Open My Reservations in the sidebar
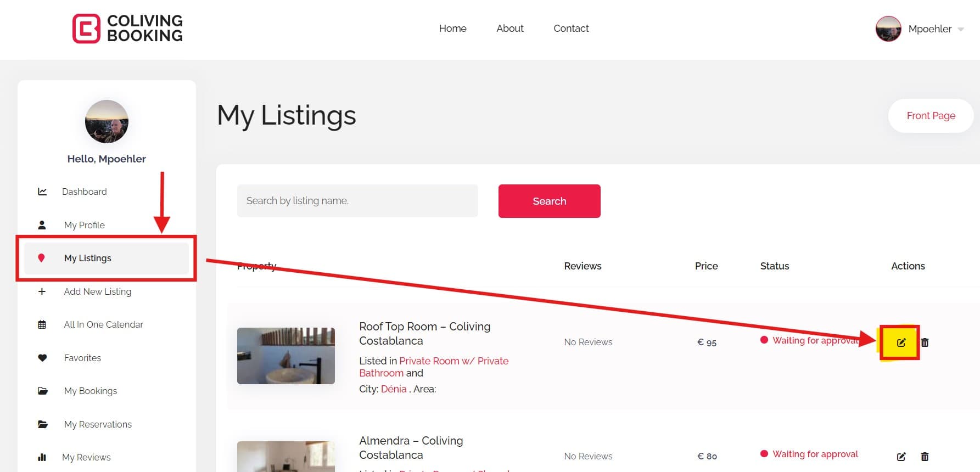 (x=98, y=424)
